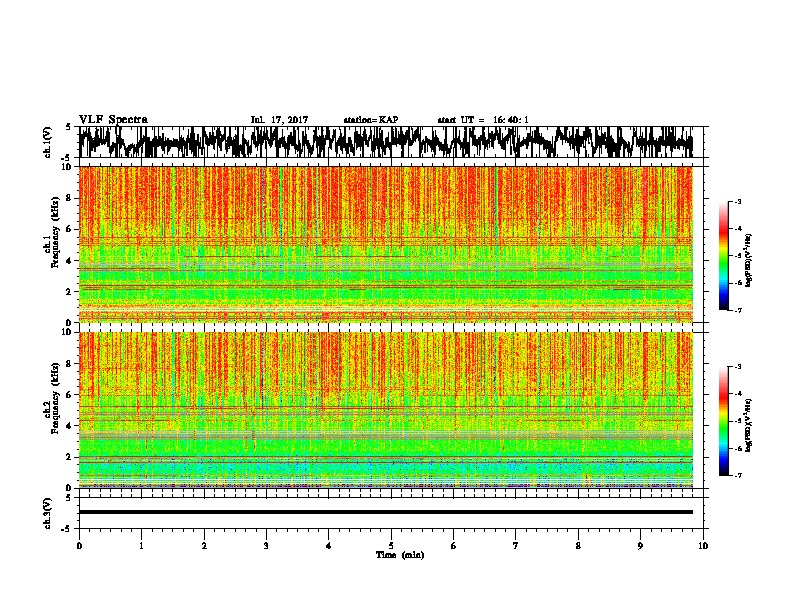The image size is (792, 612).
Task: Click time axis tick label "2"
Action: (204, 546)
